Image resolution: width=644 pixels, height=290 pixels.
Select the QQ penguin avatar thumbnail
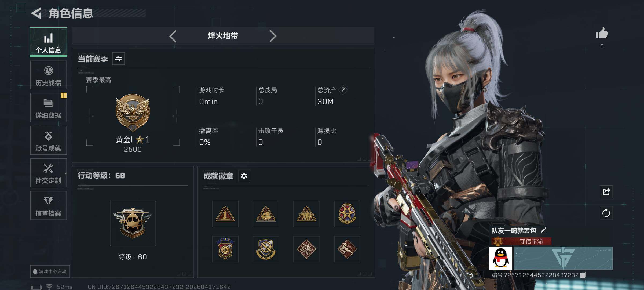tap(501, 258)
